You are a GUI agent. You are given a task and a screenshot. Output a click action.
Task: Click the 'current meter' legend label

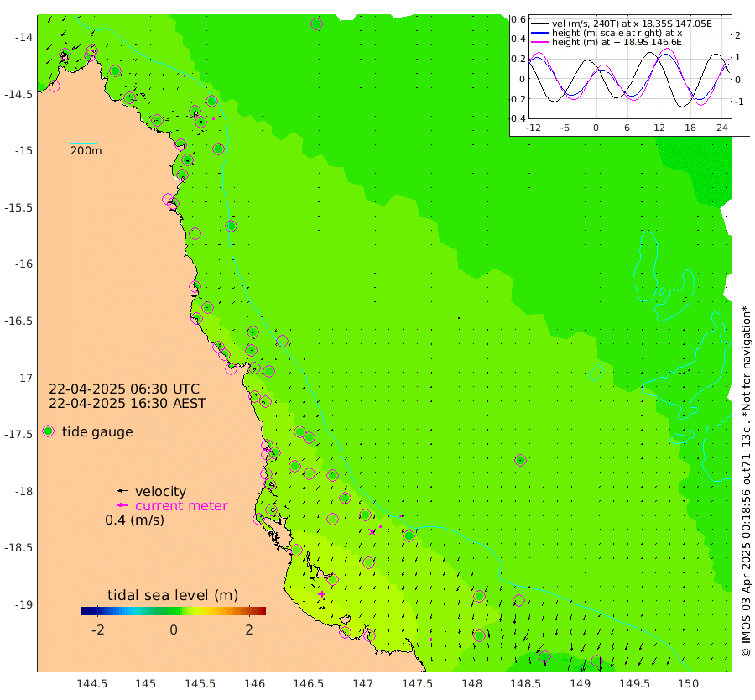click(181, 505)
